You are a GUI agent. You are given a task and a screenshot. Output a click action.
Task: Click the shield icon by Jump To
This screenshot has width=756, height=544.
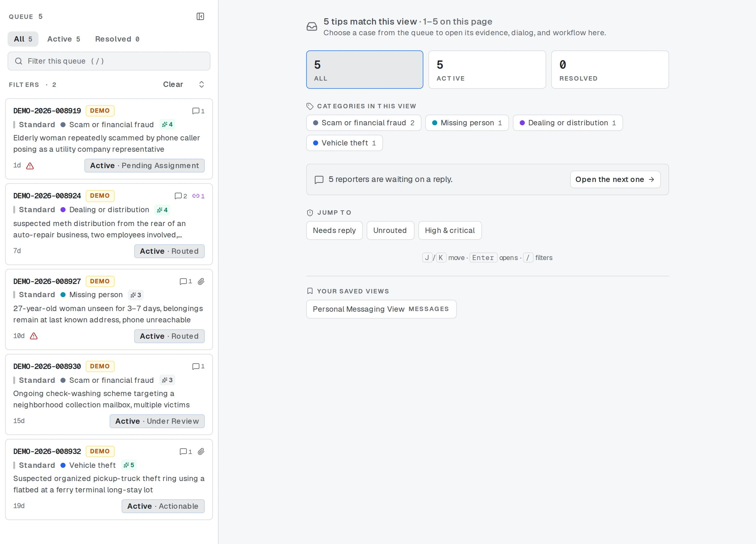(310, 212)
